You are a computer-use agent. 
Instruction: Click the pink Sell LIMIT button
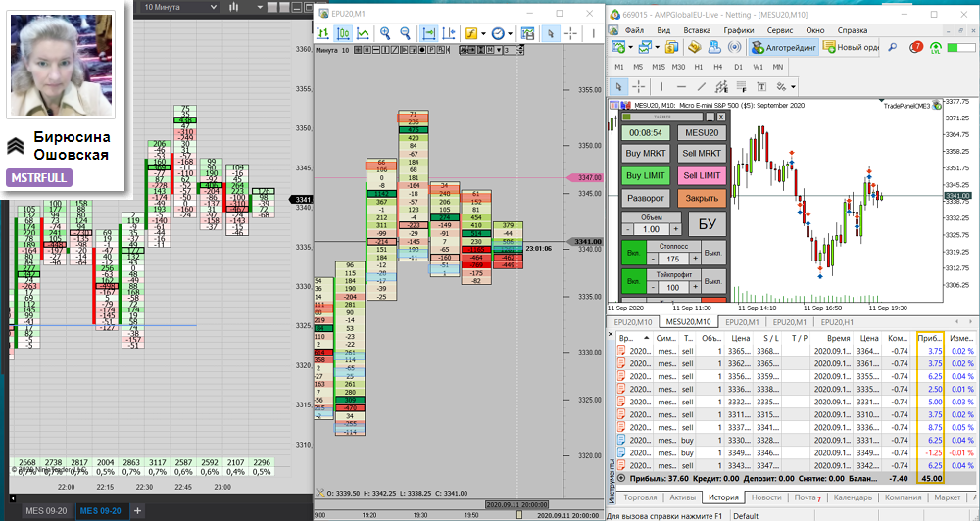pos(702,175)
